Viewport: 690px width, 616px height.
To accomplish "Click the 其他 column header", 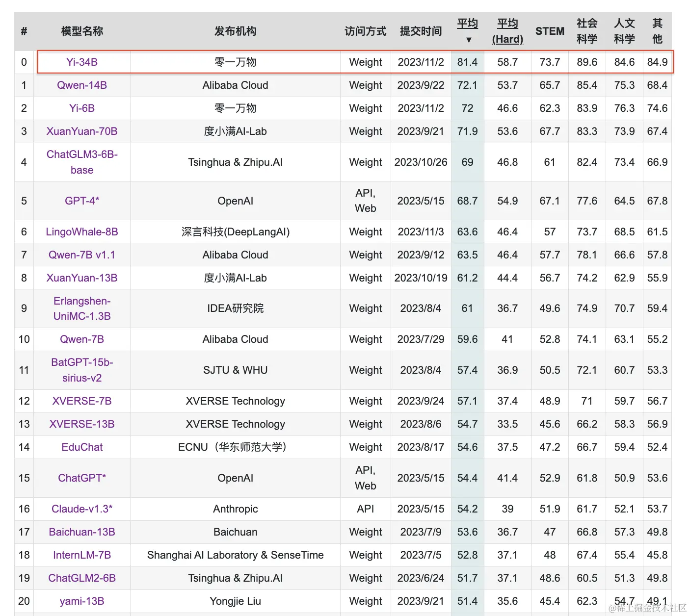I will [657, 31].
